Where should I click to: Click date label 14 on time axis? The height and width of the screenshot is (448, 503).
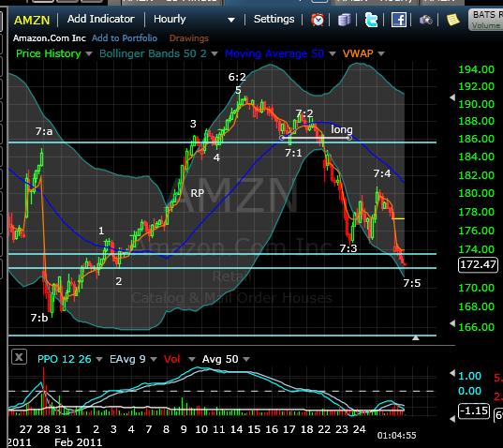coord(236,429)
